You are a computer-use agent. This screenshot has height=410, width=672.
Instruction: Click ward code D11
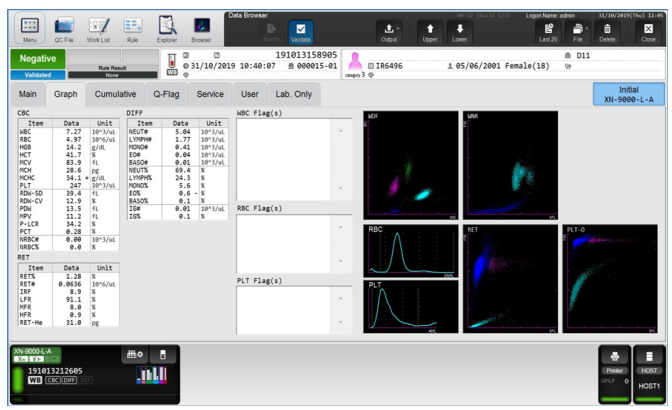pyautogui.click(x=583, y=56)
